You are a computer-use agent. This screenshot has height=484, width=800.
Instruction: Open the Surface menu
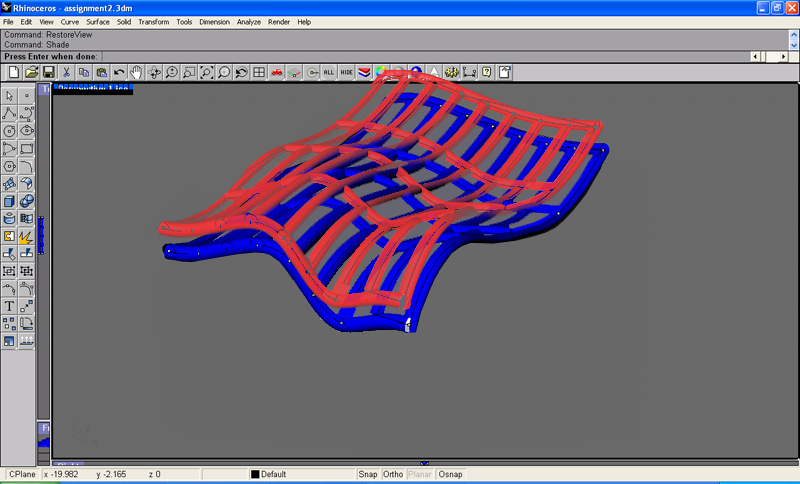pyautogui.click(x=98, y=22)
